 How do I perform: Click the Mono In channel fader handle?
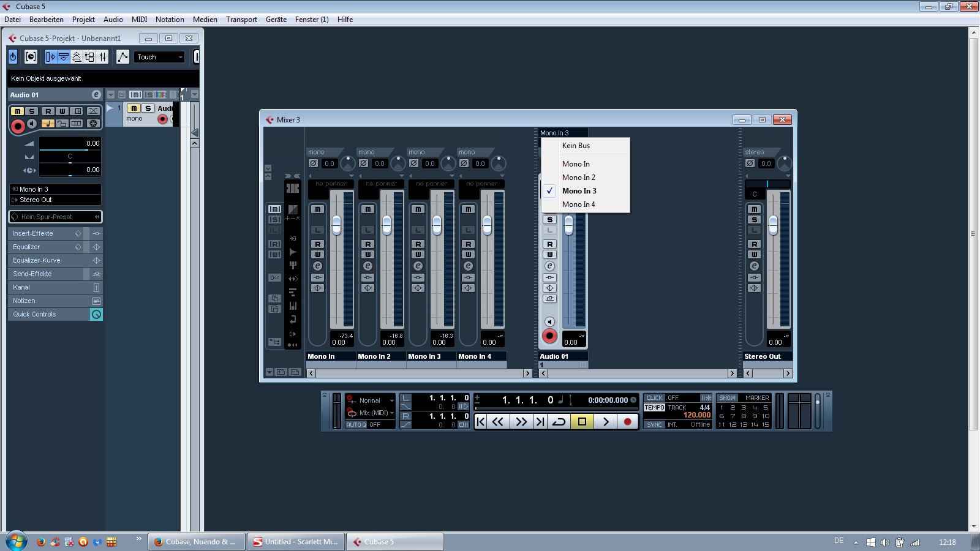click(336, 225)
